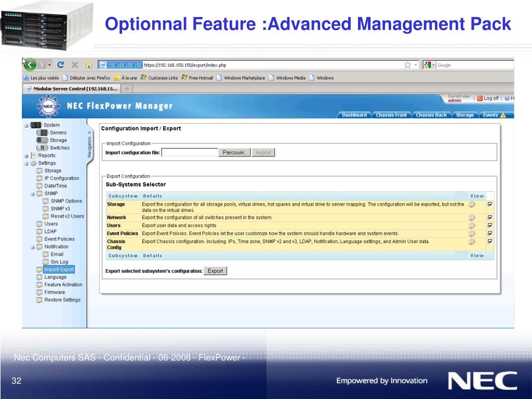Click the LDAP settings icon
Image resolution: width=532 pixels, height=399 pixels.
pyautogui.click(x=39, y=232)
